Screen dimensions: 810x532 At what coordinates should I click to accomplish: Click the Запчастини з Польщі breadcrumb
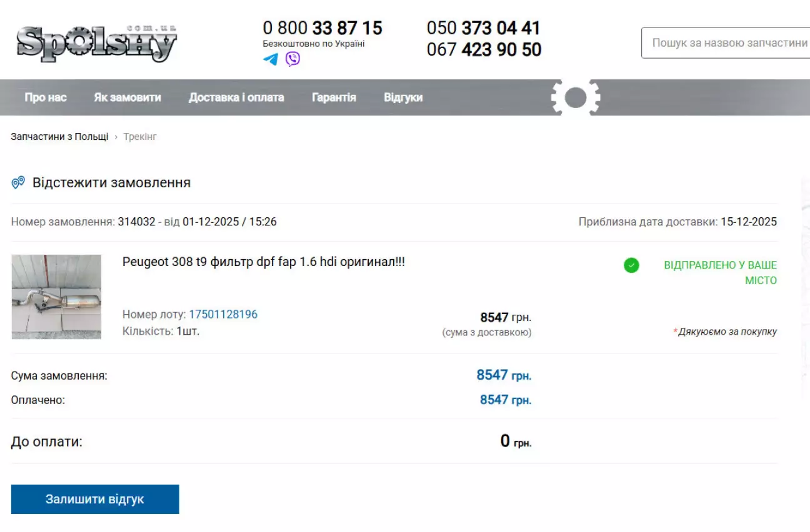(x=59, y=137)
